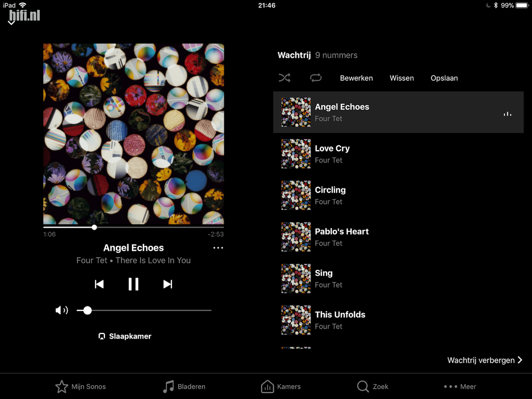The height and width of the screenshot is (399, 532).
Task: Open the Bladeren tab
Action: [184, 387]
